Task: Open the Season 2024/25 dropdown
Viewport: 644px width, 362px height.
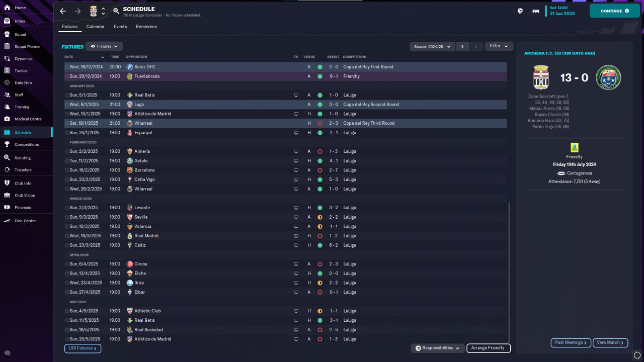Action: pos(432,46)
